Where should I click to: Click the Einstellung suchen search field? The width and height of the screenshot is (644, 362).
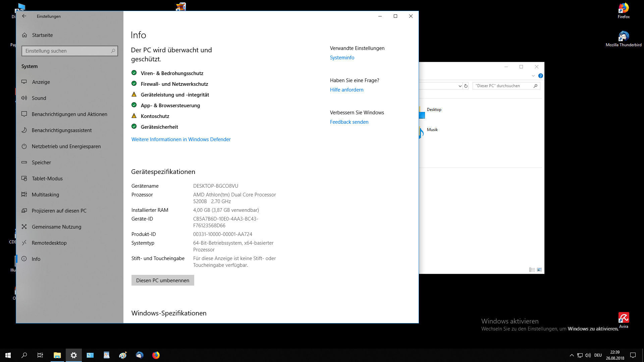click(x=67, y=51)
